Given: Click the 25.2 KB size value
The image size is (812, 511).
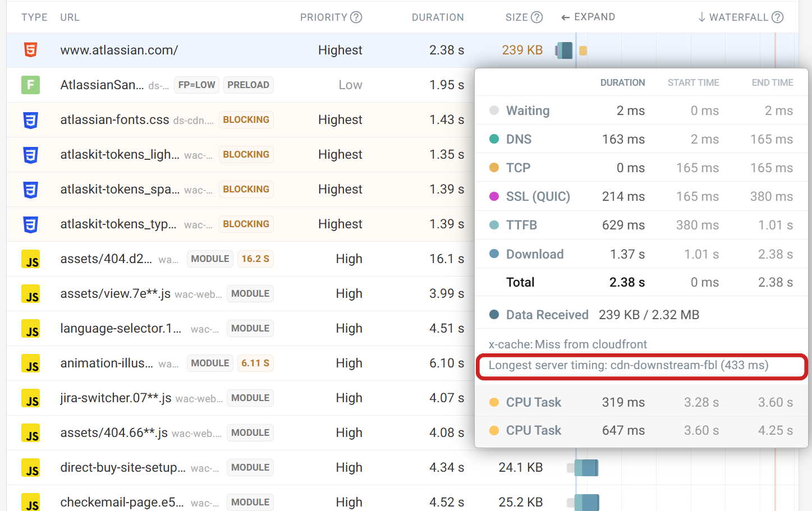Looking at the screenshot, I should (x=521, y=502).
